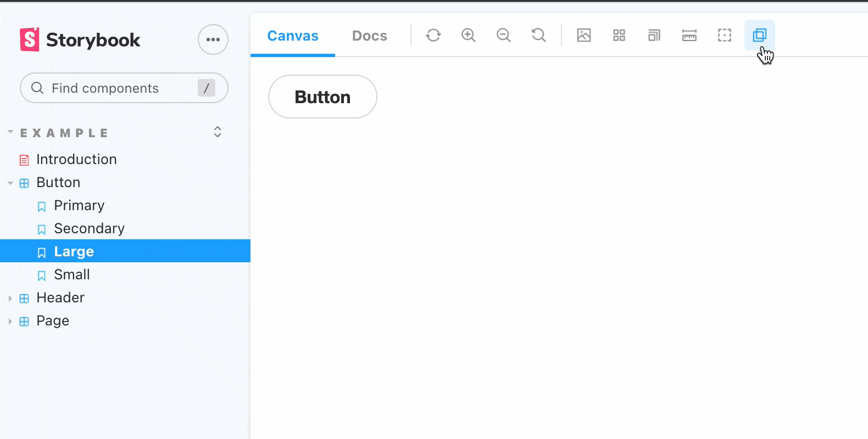The height and width of the screenshot is (439, 868).
Task: Zoom in on the canvas
Action: [469, 35]
